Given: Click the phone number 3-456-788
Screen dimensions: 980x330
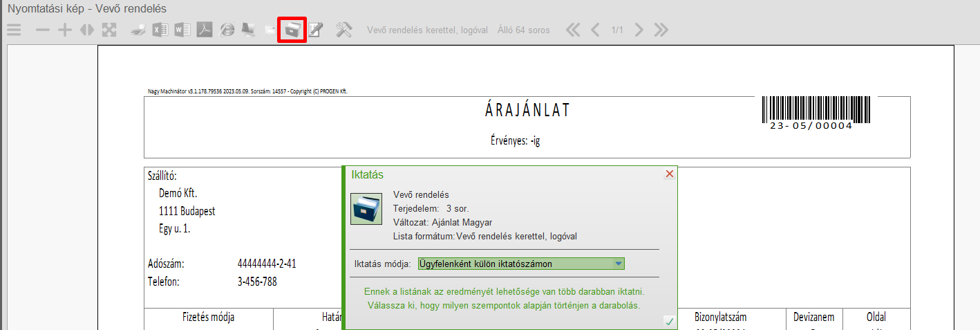Looking at the screenshot, I should point(257,282).
